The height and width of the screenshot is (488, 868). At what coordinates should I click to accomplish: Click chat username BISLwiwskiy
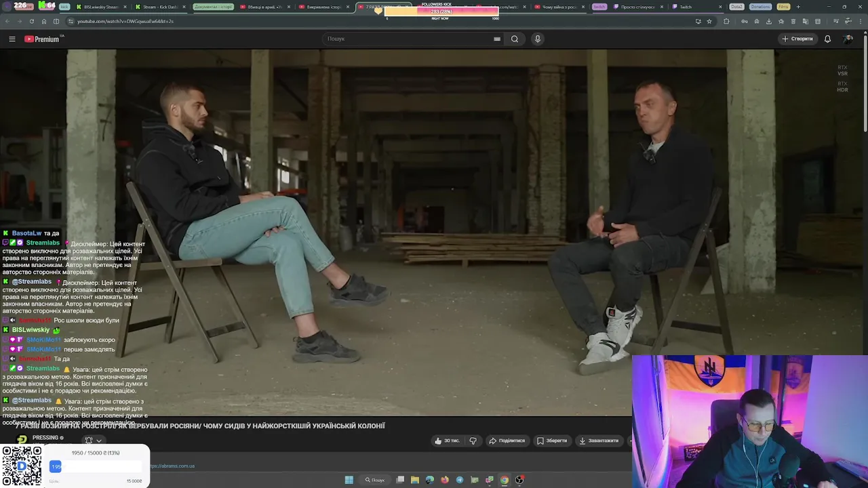pos(31,330)
